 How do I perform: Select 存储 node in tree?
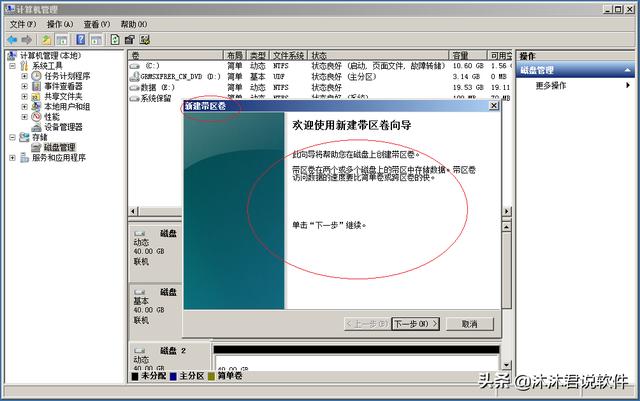40,137
